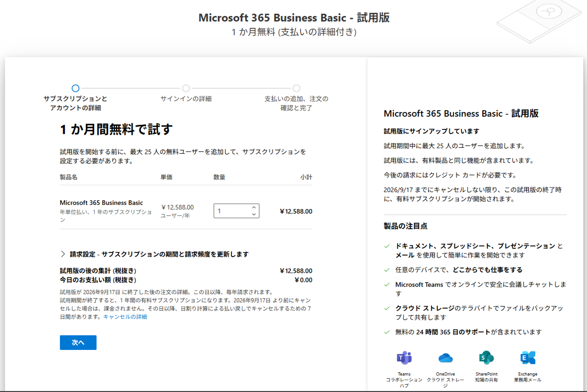Expand the 請求設定 billing settings section

click(155, 254)
